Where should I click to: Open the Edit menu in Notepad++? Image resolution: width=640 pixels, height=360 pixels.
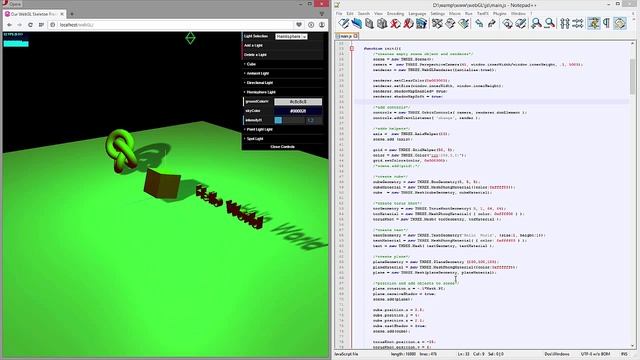tap(350, 13)
